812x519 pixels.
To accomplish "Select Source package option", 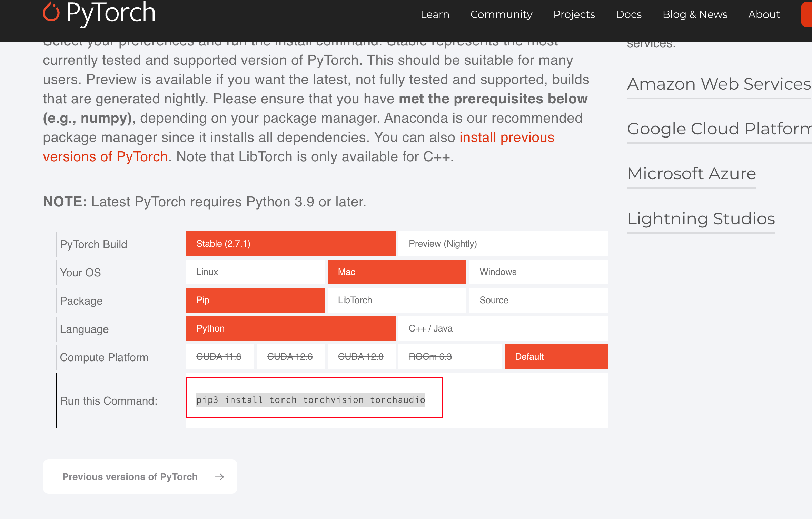I will (538, 300).
